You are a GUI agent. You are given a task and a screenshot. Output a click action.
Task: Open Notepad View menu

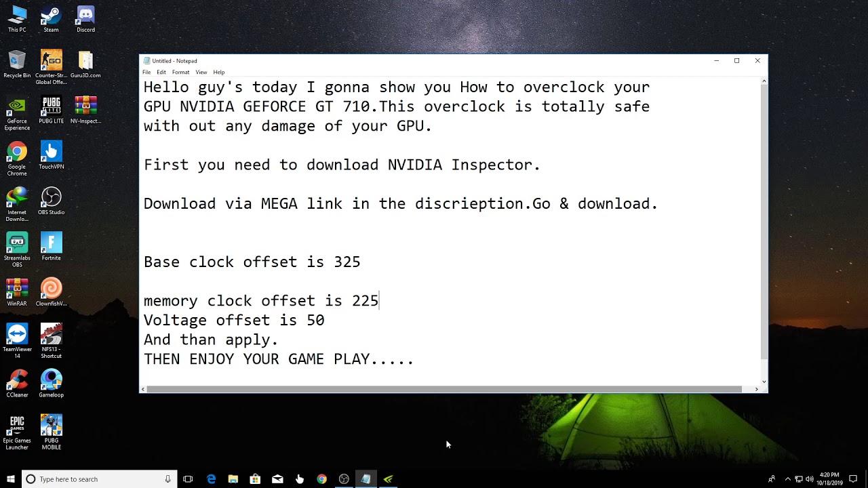click(201, 72)
